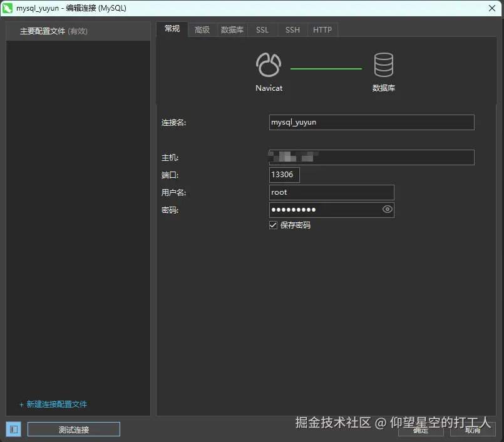The width and height of the screenshot is (504, 442).
Task: Click the Navicat icon in the title bar
Action: click(8, 8)
